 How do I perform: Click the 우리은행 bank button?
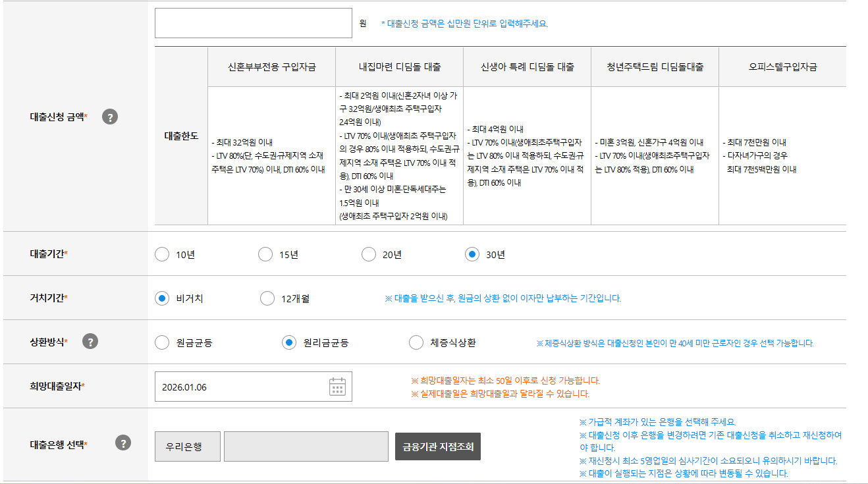[x=187, y=446]
